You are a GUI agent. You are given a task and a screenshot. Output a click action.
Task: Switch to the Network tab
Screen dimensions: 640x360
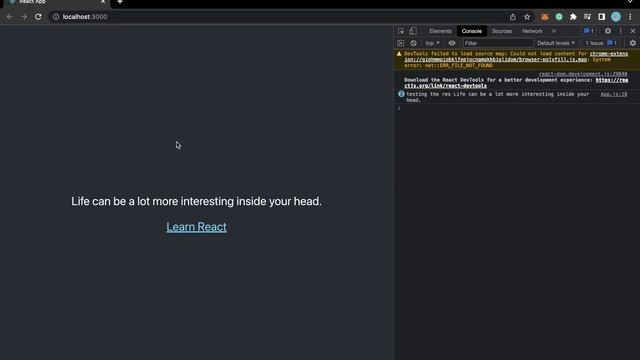(x=532, y=31)
